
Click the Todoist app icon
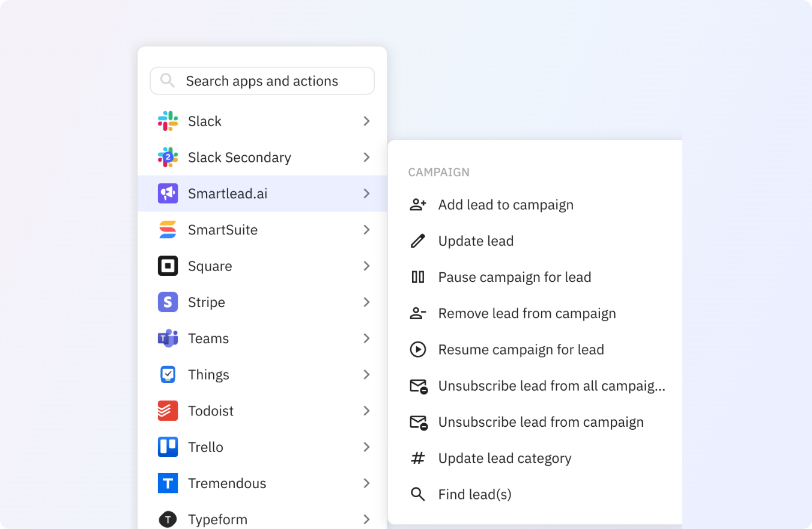click(168, 411)
